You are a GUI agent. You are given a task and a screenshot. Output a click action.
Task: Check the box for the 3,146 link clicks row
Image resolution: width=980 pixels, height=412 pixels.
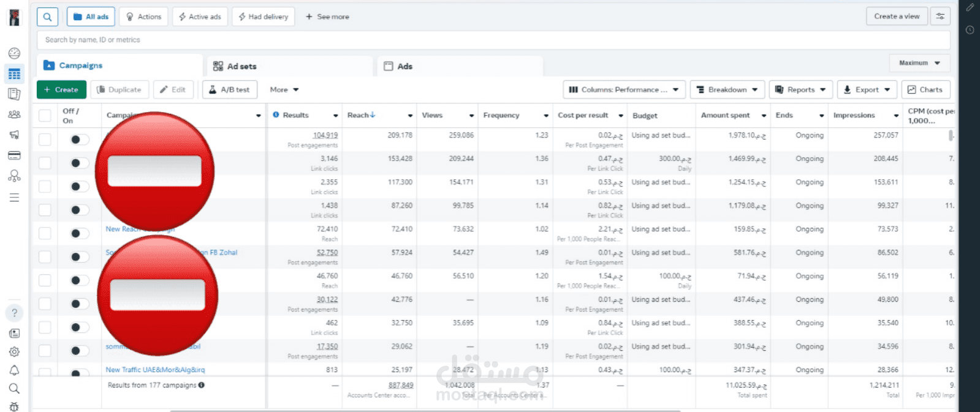click(x=45, y=163)
